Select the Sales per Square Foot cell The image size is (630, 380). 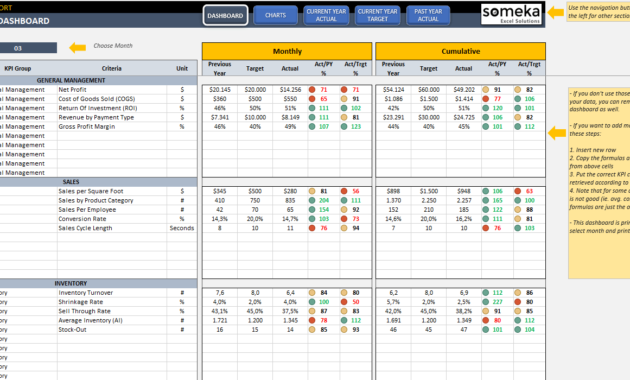tap(112, 191)
